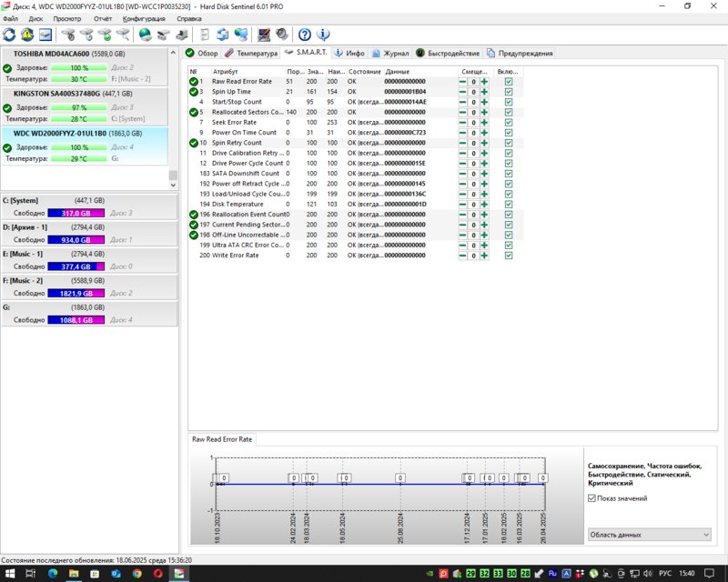Click the disk list scroll down arrow
Viewport: 728px width, 582px height.
click(173, 185)
